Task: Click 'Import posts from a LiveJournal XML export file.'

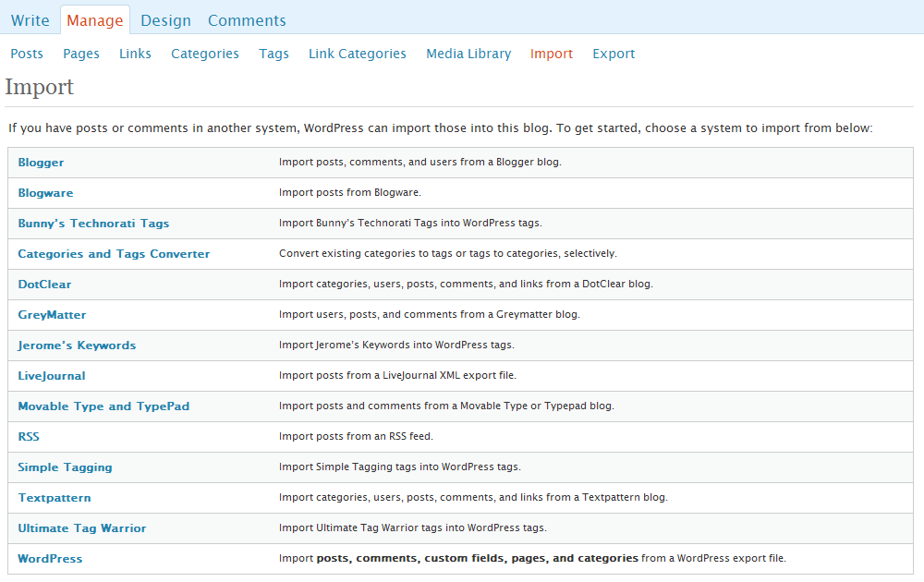Action: [397, 375]
